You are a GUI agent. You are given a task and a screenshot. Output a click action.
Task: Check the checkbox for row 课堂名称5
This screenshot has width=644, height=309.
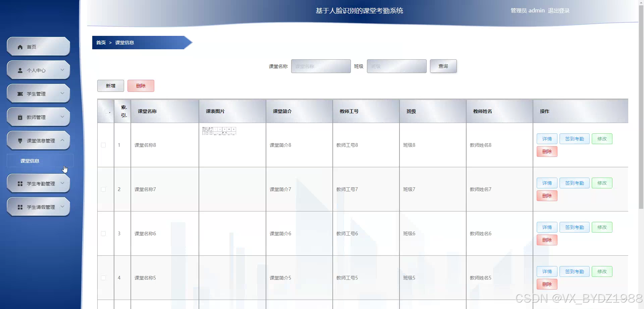coord(103,278)
